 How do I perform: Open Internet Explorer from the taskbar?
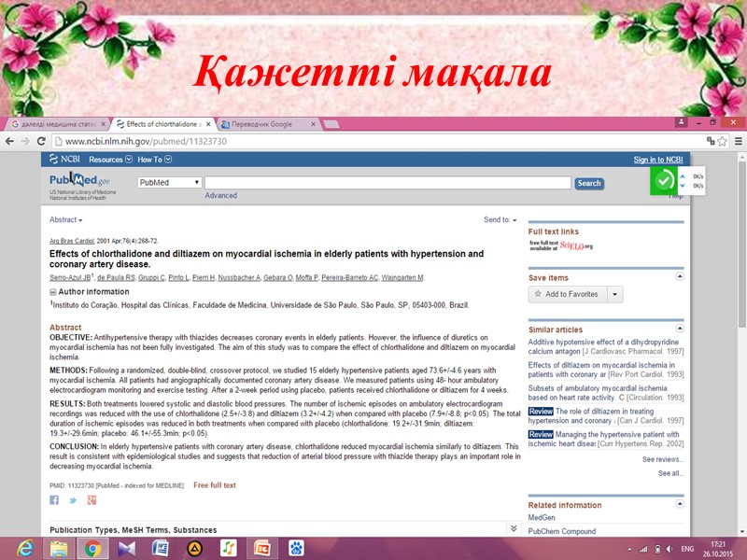click(x=25, y=549)
